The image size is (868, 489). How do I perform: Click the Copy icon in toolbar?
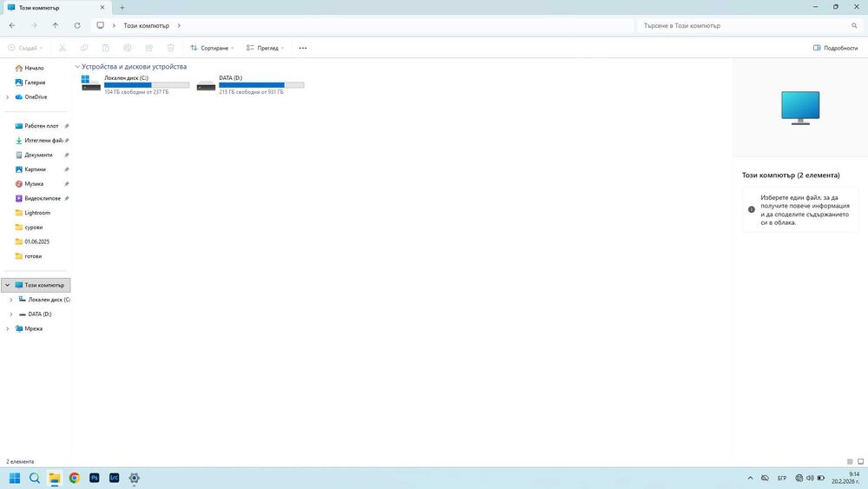click(84, 48)
